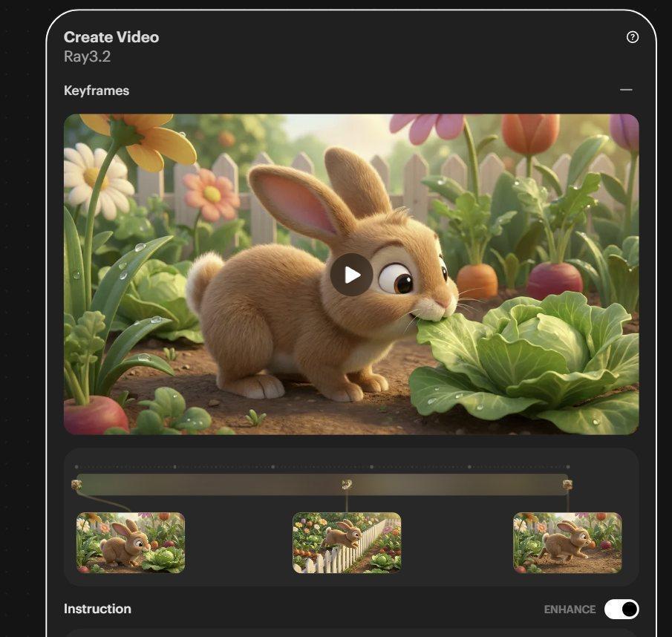
Task: Click the end keyframe marker on timeline
Action: click(x=567, y=485)
